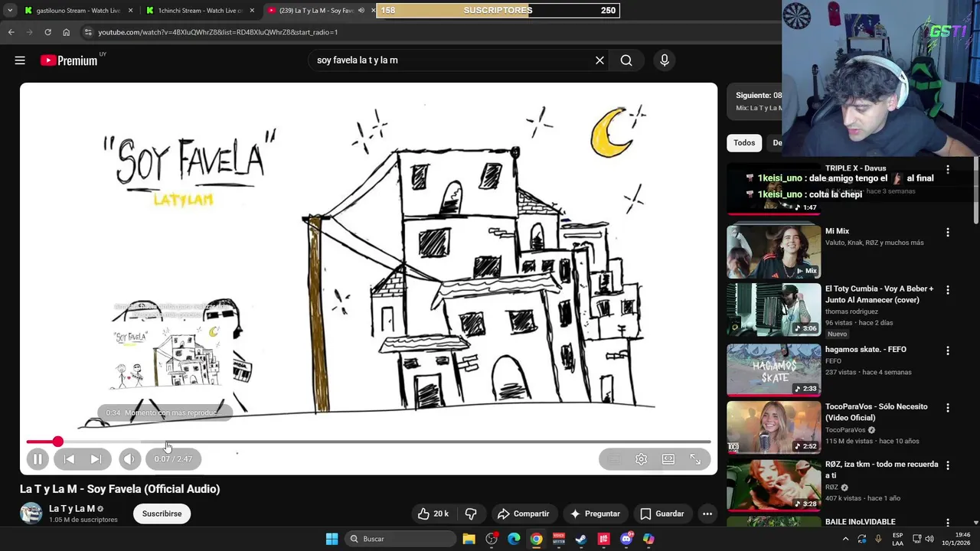Open TocoParaVos - Sólo Necesito title
The height and width of the screenshot is (551, 980).
tap(876, 412)
